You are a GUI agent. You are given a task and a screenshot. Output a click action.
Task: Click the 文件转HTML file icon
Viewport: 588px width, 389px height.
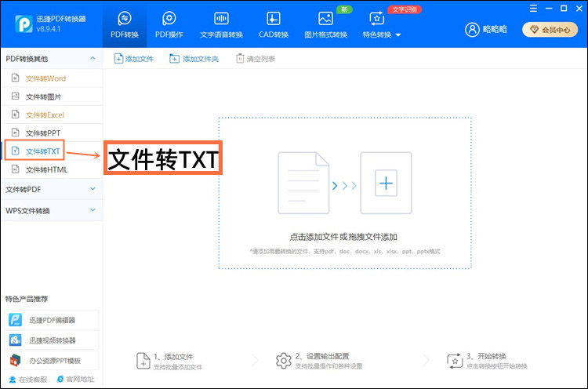[15, 169]
